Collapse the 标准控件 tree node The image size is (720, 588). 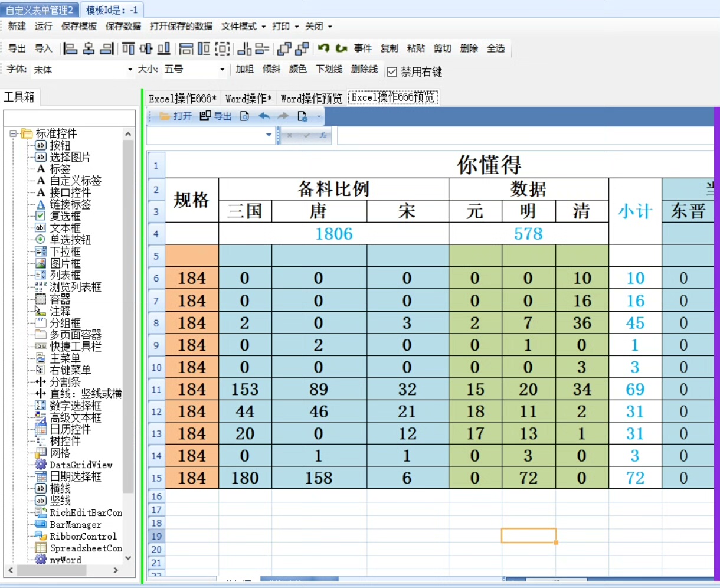coord(13,134)
